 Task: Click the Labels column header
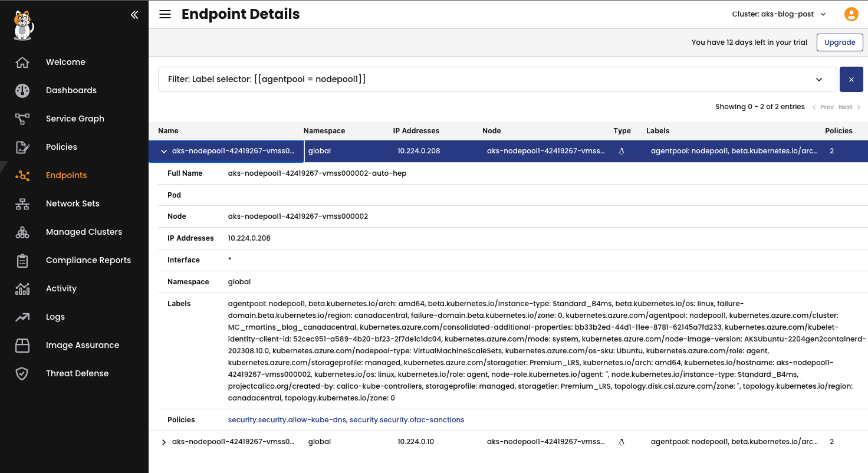pyautogui.click(x=658, y=131)
